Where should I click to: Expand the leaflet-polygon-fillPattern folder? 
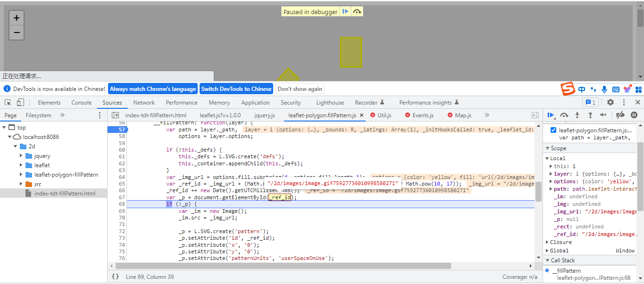click(x=21, y=175)
